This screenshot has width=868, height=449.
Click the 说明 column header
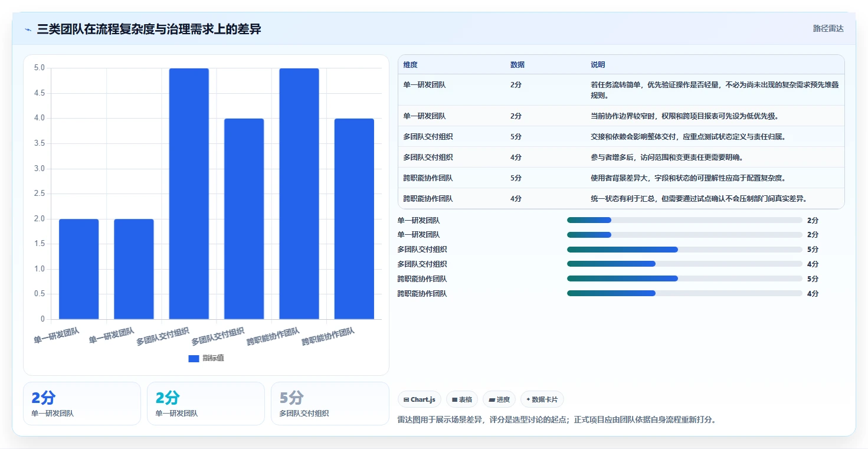point(598,65)
